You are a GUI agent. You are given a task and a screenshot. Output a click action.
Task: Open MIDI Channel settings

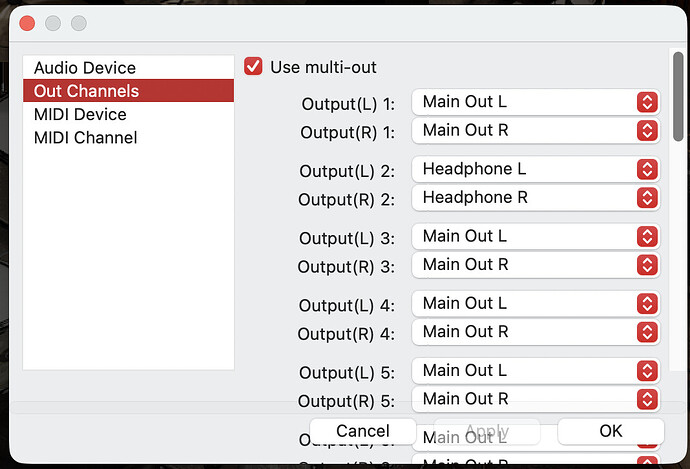(x=85, y=137)
